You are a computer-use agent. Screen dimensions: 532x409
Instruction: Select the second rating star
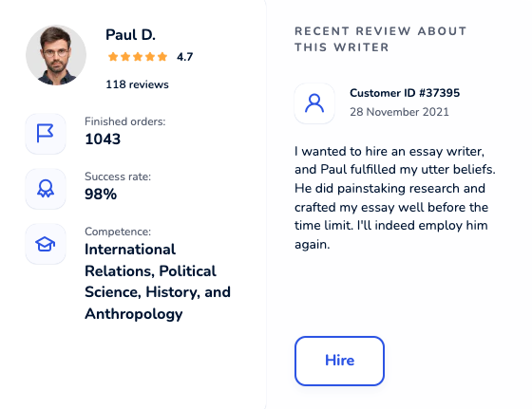[125, 57]
